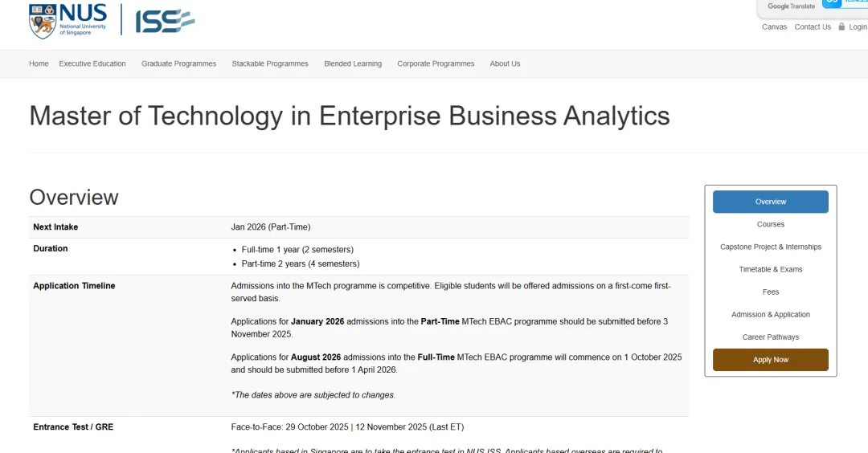Open the Home menu item
The image size is (868, 453).
(39, 63)
